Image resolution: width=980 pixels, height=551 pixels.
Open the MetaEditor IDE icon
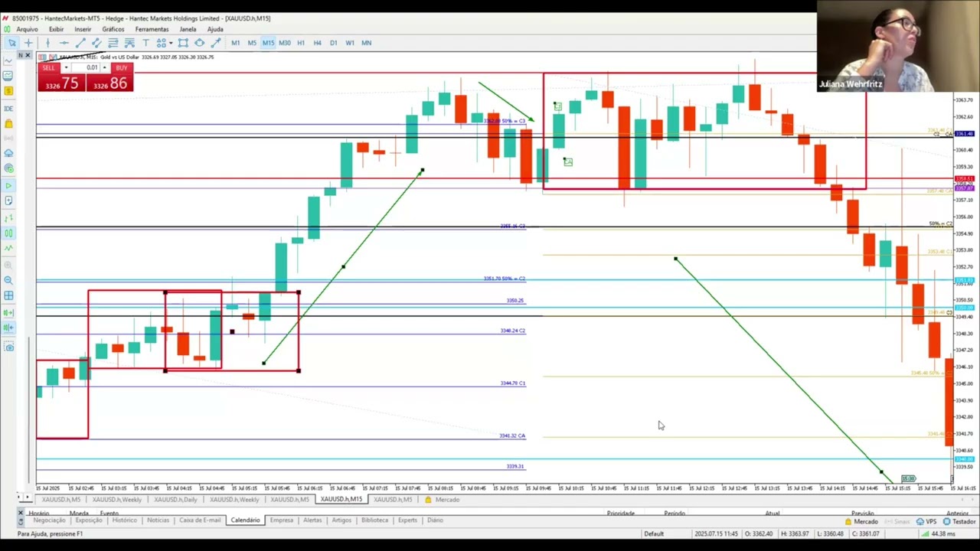(x=8, y=109)
